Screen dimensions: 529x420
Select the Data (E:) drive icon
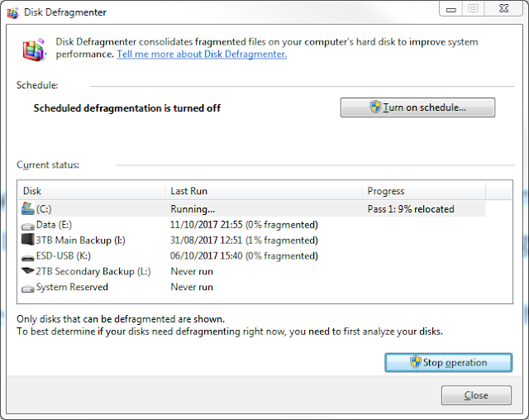tap(27, 225)
